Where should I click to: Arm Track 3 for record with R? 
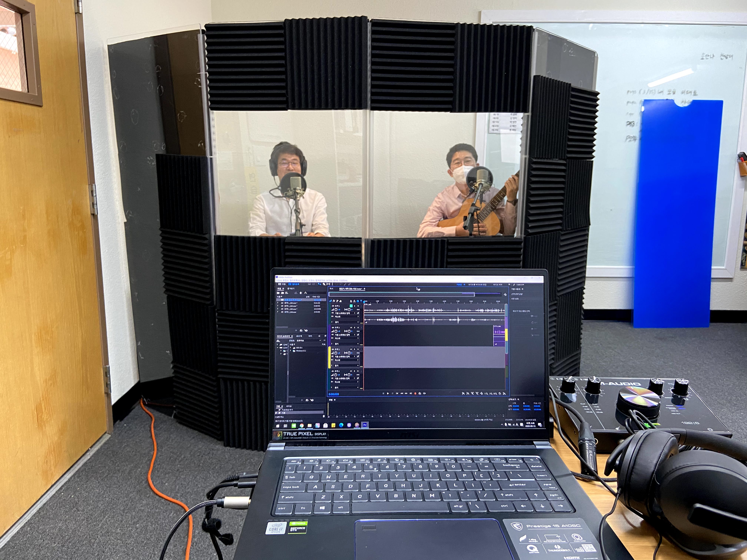coord(358,349)
